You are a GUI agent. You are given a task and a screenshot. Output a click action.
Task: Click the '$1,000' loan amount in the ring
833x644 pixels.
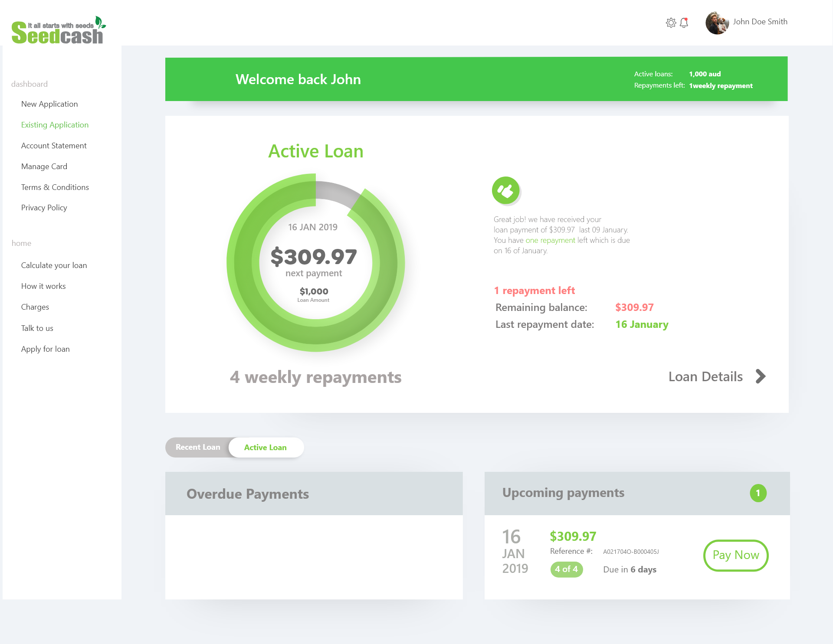[x=314, y=291]
